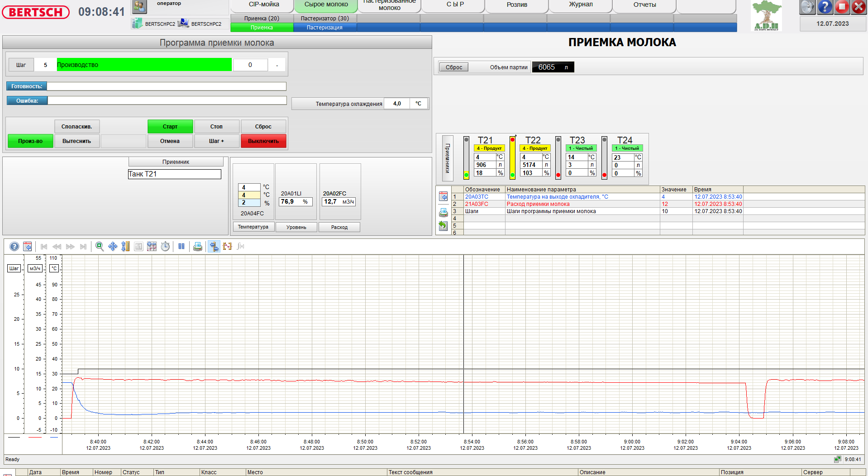Switch to the CIP-мойка tab

tap(264, 5)
